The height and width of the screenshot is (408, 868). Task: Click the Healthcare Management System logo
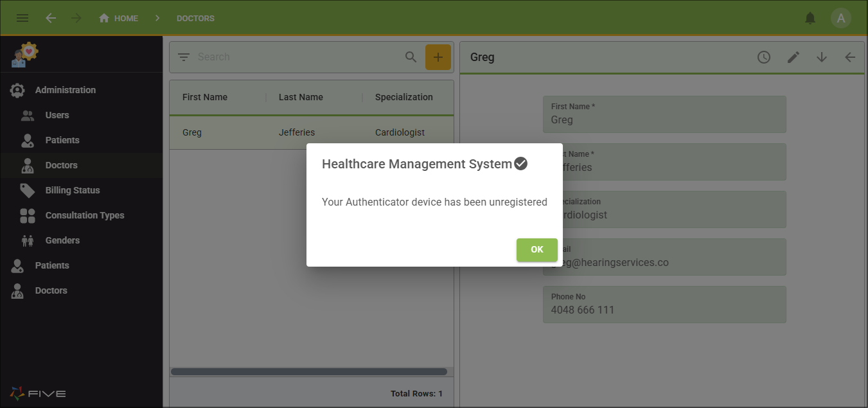tap(24, 54)
